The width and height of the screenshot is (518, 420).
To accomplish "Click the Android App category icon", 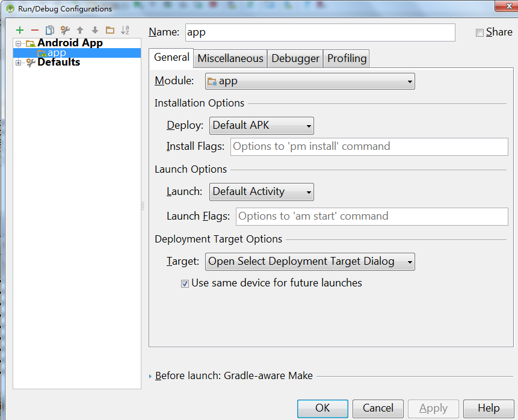I will tap(29, 43).
